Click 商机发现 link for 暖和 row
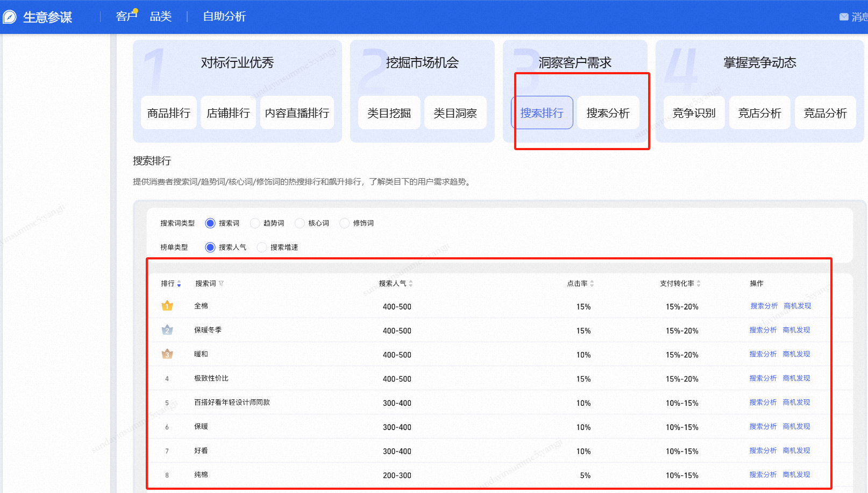The height and width of the screenshot is (493, 868). point(796,354)
